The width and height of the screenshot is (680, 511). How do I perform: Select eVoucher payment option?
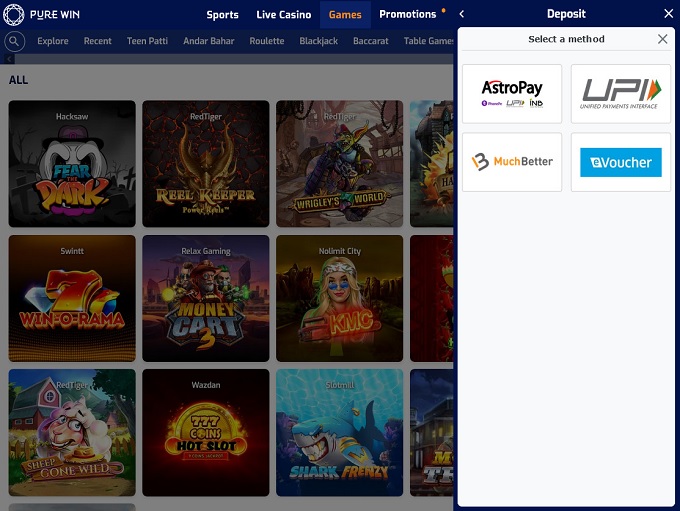pyautogui.click(x=621, y=162)
